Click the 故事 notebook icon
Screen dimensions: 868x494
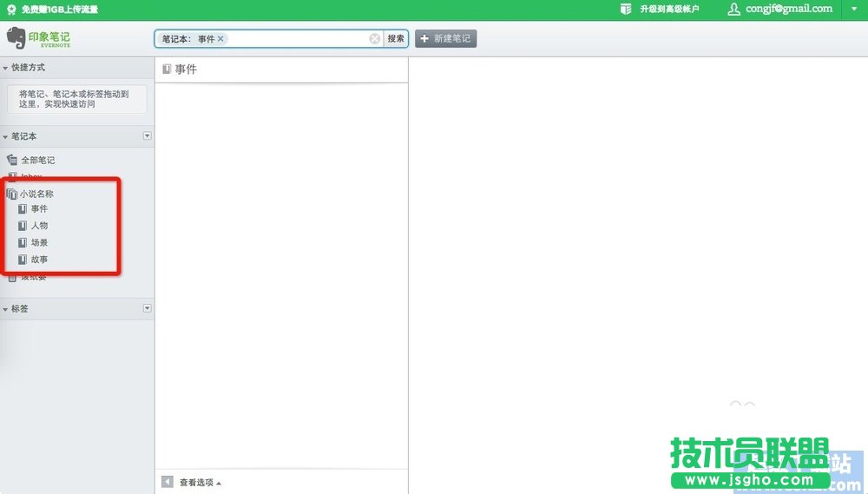click(23, 260)
